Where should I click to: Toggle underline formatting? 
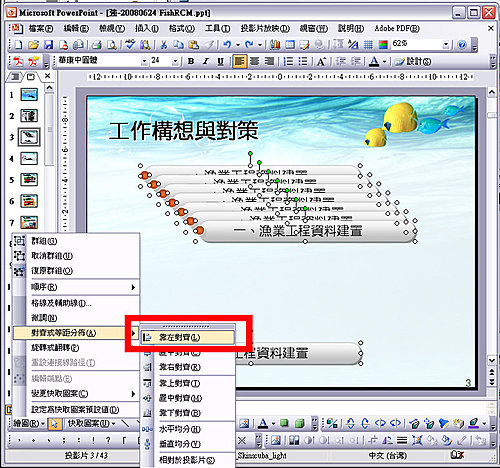click(220, 61)
